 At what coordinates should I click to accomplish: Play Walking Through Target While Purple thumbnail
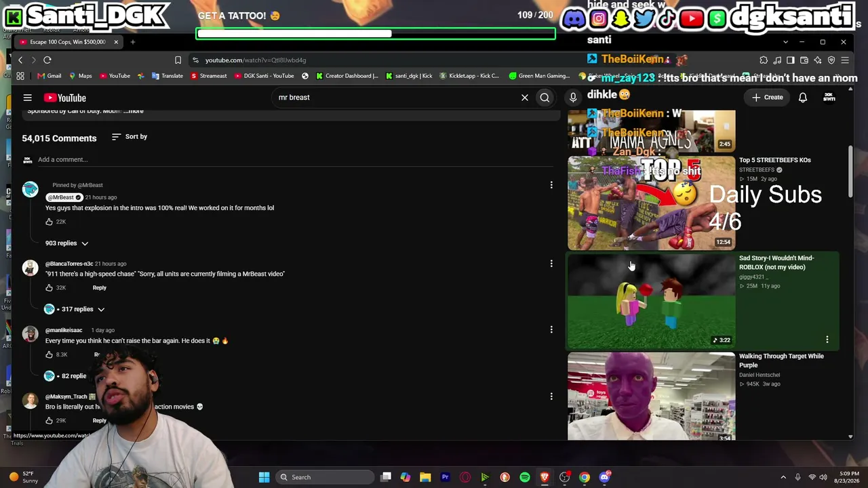(651, 396)
